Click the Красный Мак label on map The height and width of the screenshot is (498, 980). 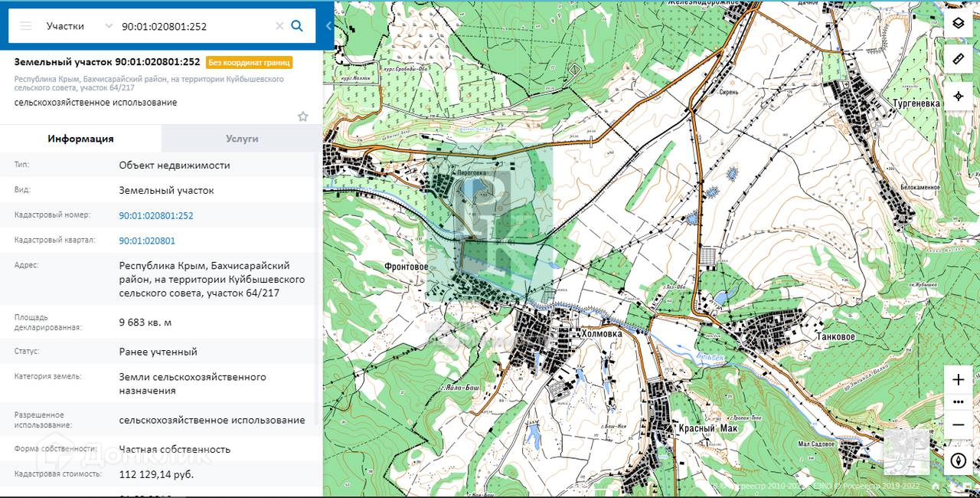click(707, 428)
